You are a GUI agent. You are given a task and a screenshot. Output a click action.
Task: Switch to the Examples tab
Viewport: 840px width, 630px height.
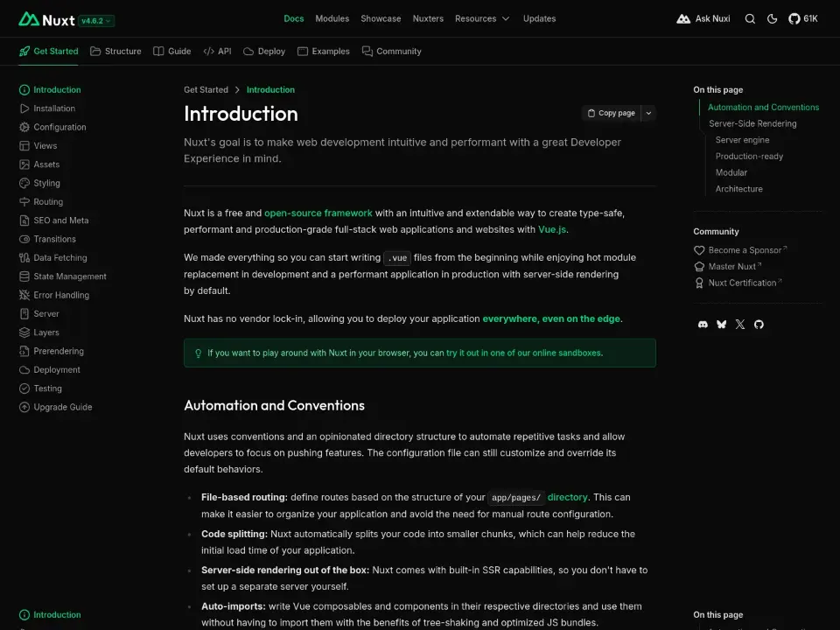coord(324,52)
